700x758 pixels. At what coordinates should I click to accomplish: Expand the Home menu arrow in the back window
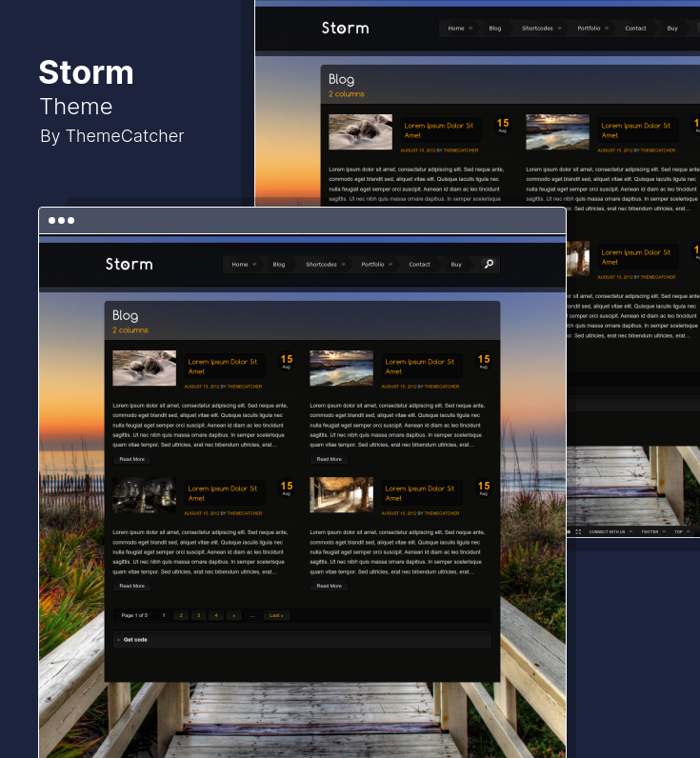click(x=470, y=28)
